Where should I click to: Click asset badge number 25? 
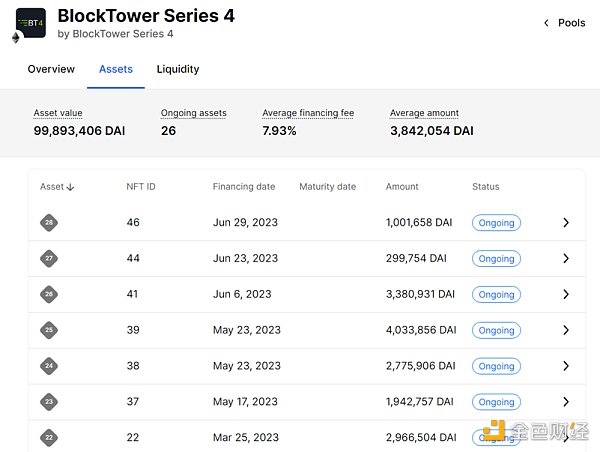49,330
